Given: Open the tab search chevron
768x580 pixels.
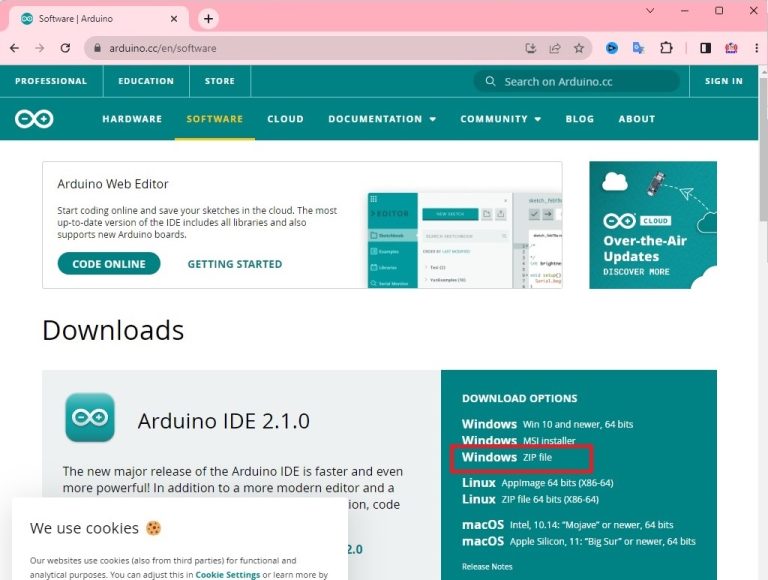Looking at the screenshot, I should tap(650, 11).
